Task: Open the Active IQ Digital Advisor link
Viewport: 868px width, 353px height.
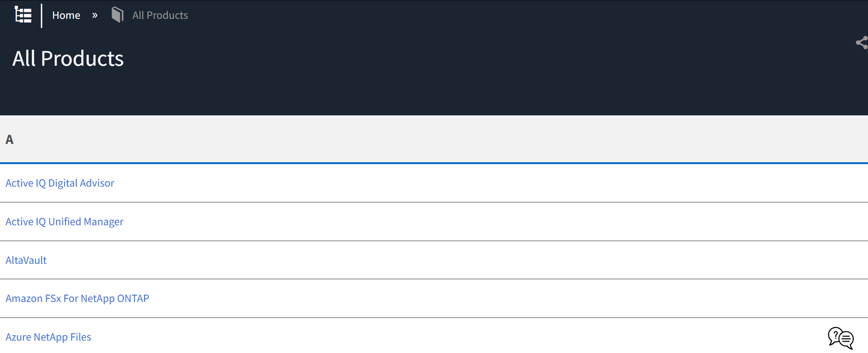Action: click(60, 183)
